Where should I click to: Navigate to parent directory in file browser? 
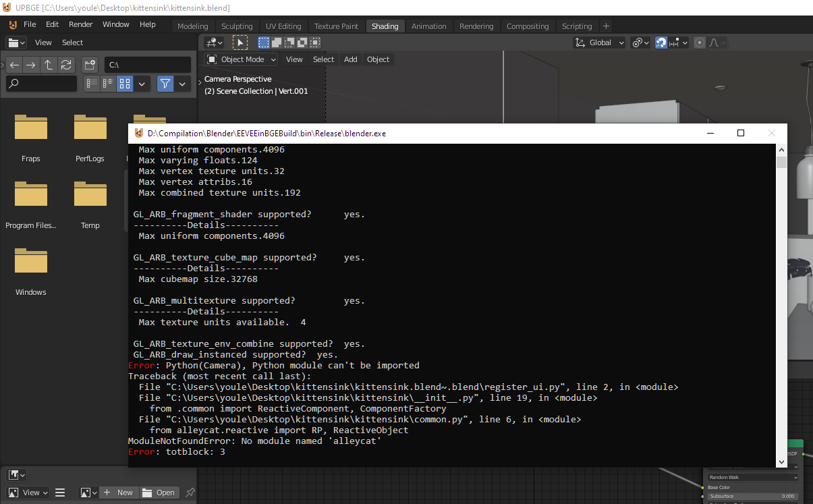click(49, 65)
